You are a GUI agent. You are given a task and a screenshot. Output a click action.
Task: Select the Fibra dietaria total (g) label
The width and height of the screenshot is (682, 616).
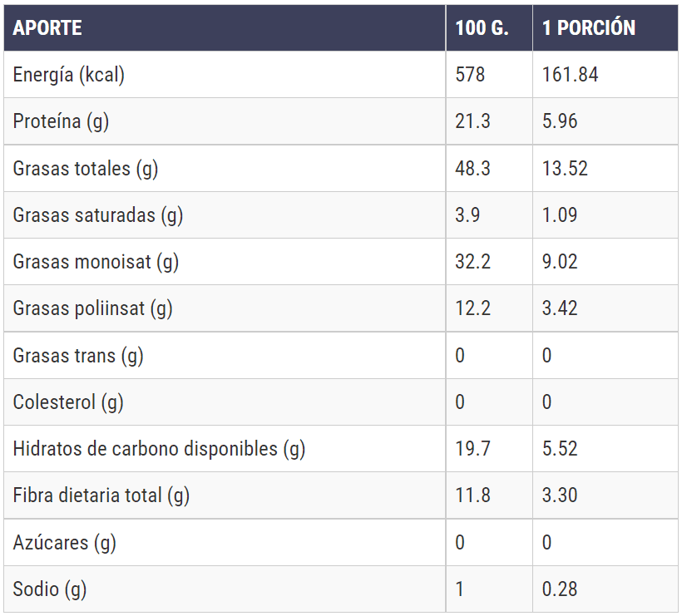point(101,495)
